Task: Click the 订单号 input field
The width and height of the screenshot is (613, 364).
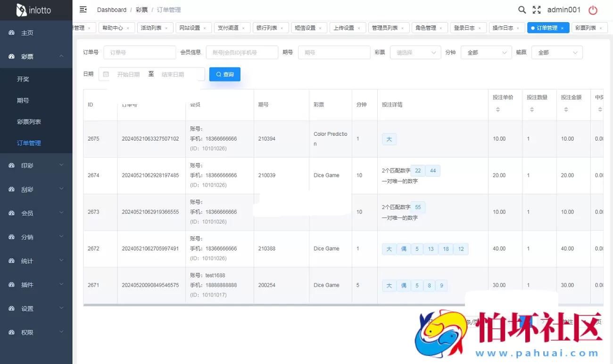Action: (140, 52)
